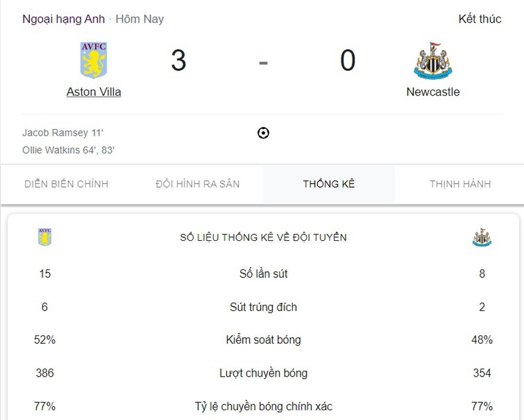Select the Kiểm soát bóng statistic row
The height and width of the screenshot is (420, 524).
pos(263,340)
